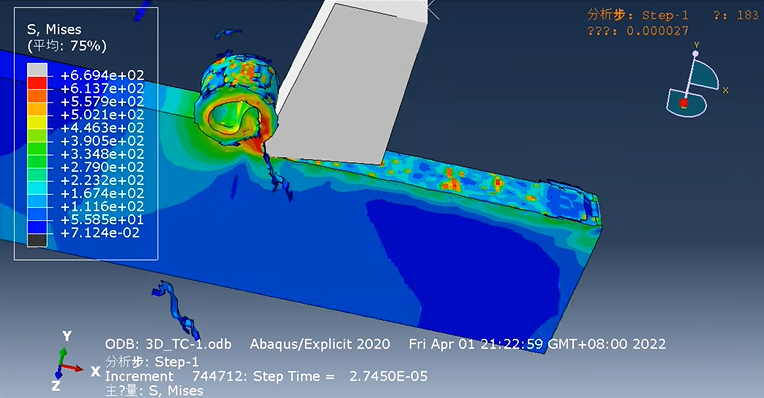The image size is (764, 398).
Task: Click the bottom 'Step-1' state block label
Action: coord(177,362)
